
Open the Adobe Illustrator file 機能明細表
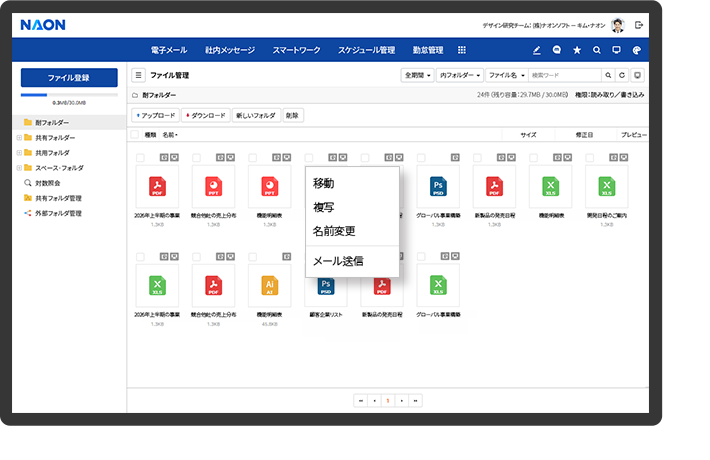point(268,286)
